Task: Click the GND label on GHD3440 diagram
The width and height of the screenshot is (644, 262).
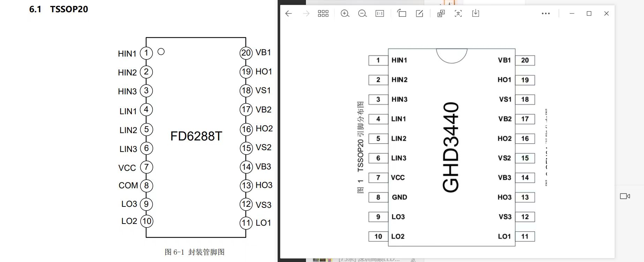Action: [399, 197]
